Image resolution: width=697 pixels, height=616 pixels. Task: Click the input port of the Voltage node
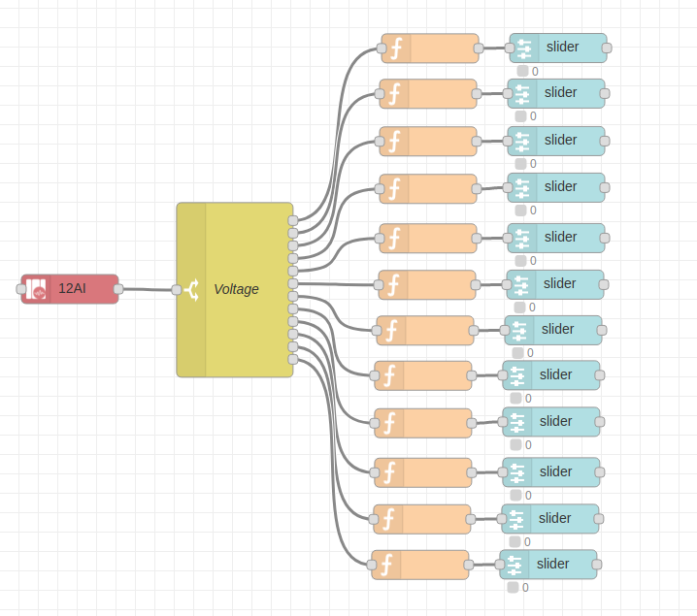(176, 289)
